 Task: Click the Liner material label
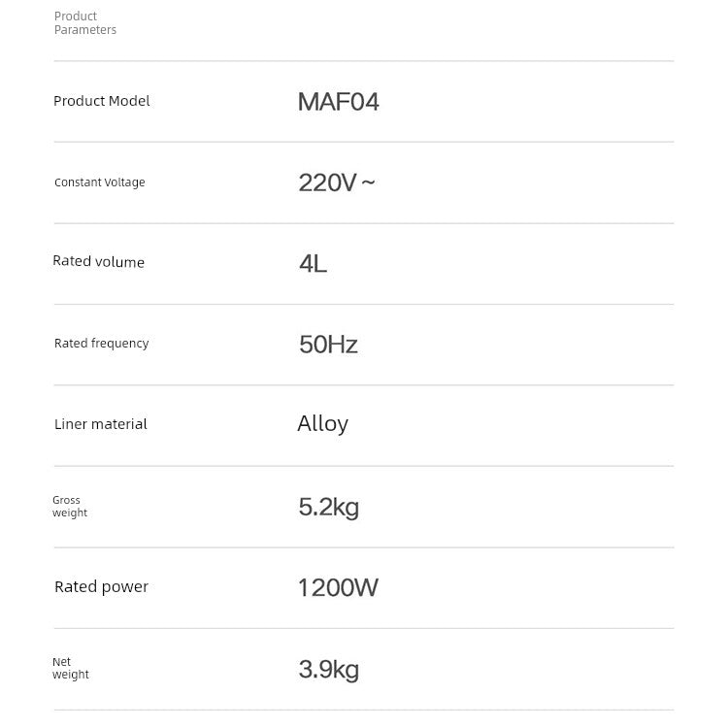point(100,424)
